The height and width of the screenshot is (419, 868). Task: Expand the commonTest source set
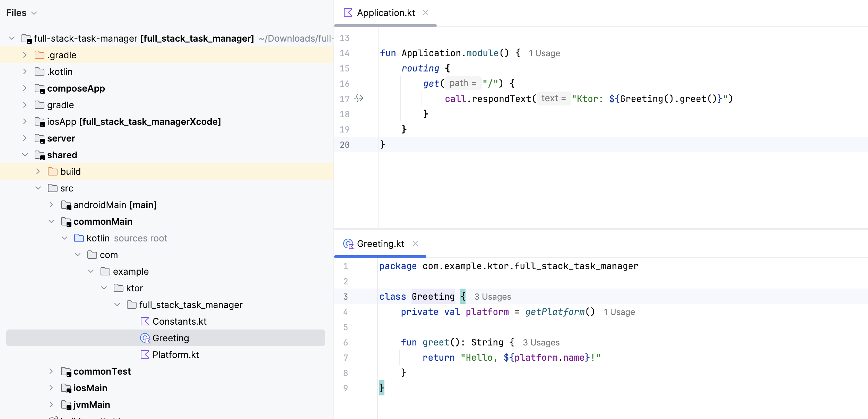click(51, 371)
